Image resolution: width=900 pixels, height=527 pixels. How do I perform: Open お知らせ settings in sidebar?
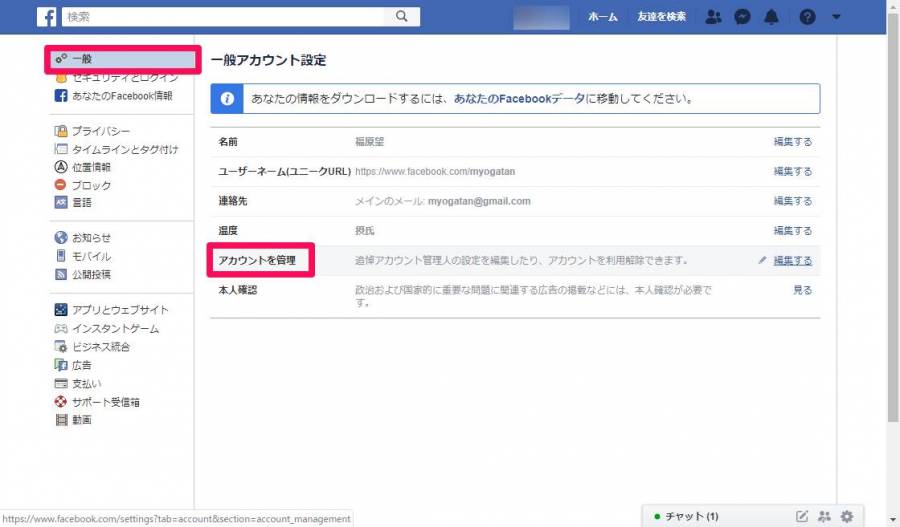point(91,238)
